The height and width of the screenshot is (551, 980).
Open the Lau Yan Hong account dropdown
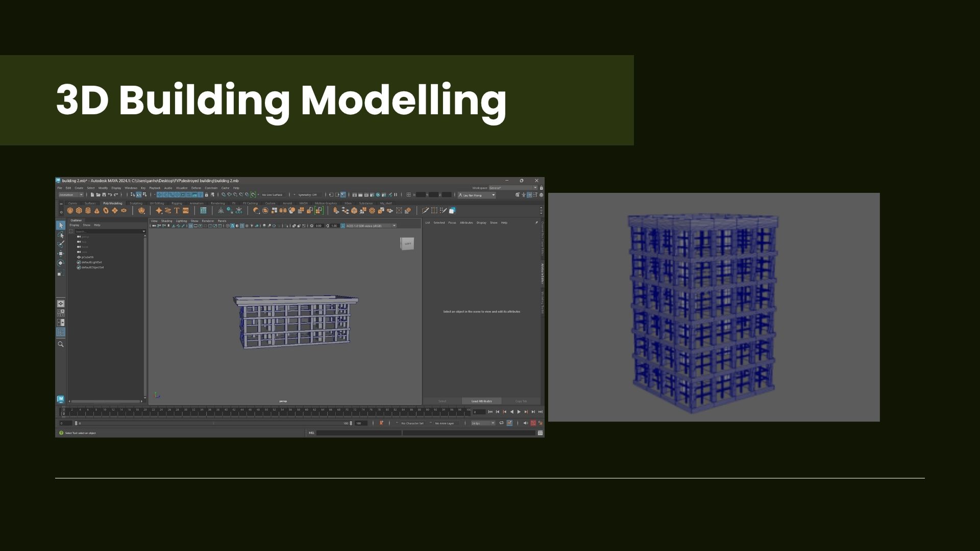477,195
